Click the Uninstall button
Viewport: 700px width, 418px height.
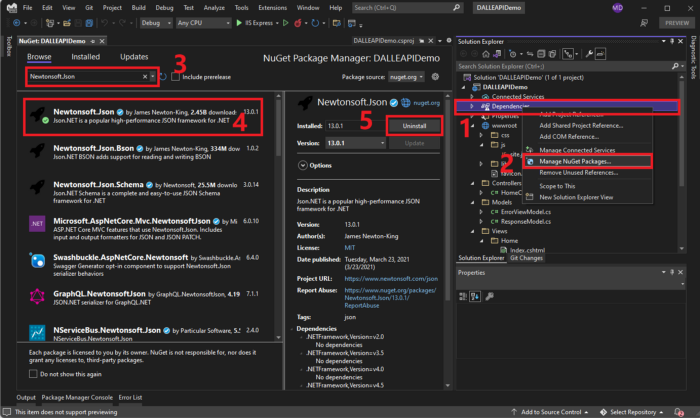414,126
